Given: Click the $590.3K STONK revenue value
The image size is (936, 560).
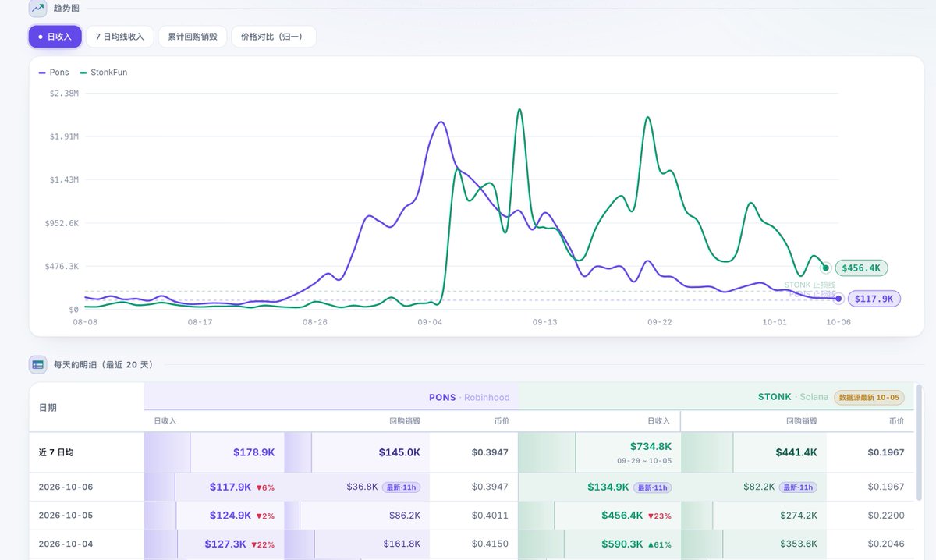Looking at the screenshot, I should pyautogui.click(x=623, y=544).
